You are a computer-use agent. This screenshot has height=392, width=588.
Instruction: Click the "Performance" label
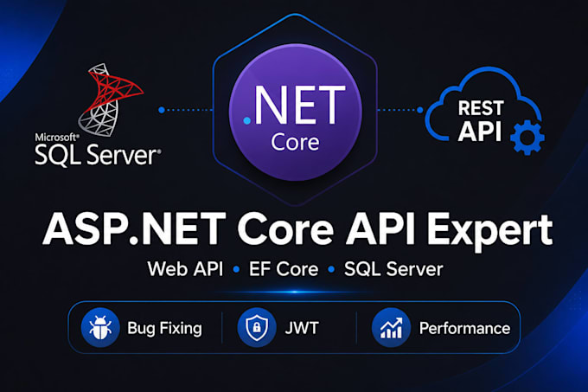tap(464, 328)
